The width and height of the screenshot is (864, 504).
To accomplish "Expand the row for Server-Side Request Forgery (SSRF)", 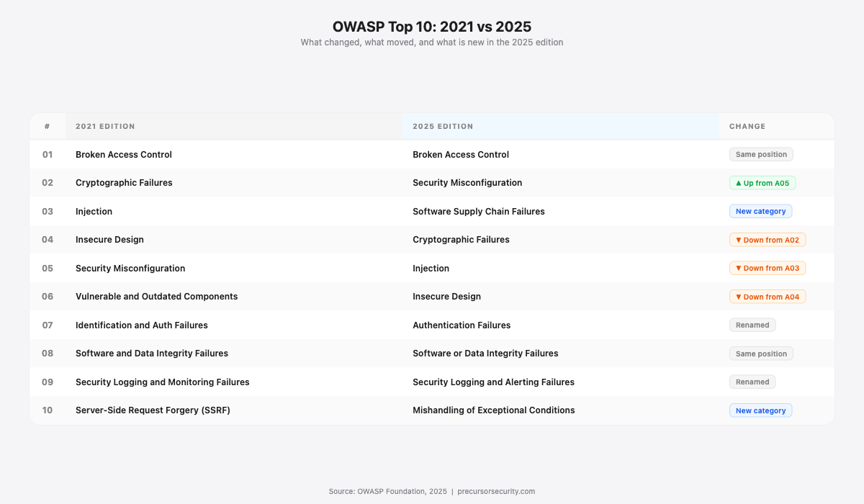I will 153,410.
